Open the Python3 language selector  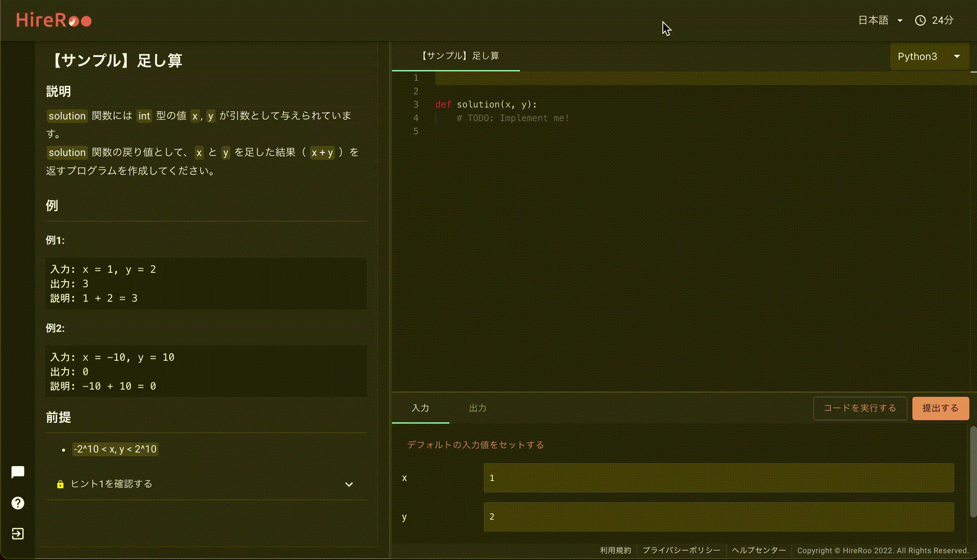[x=929, y=57]
